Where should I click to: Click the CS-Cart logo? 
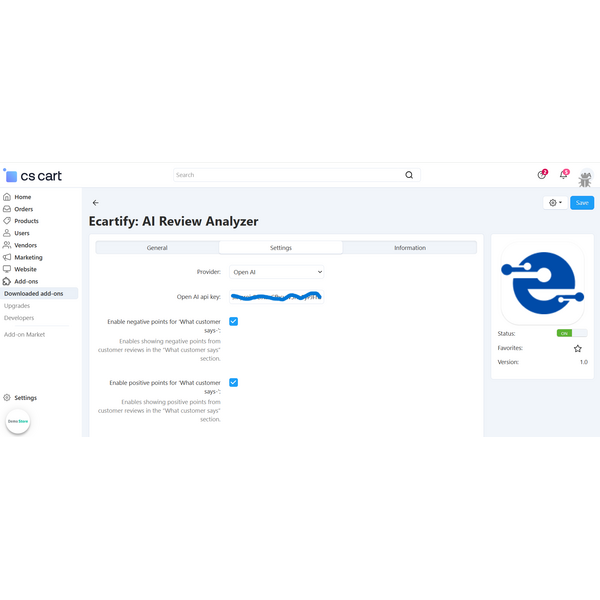[x=33, y=176]
